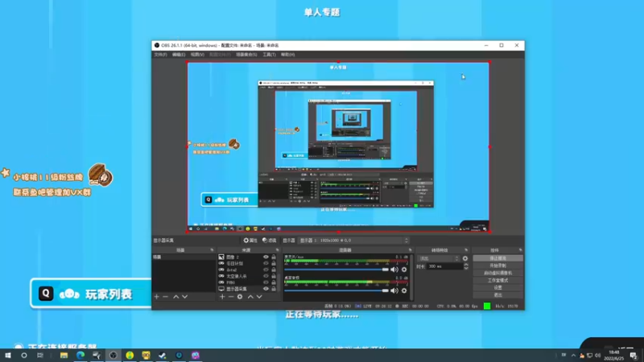Screen dimensions: 644x362
Task: Move the selected source down
Action: 259,296
